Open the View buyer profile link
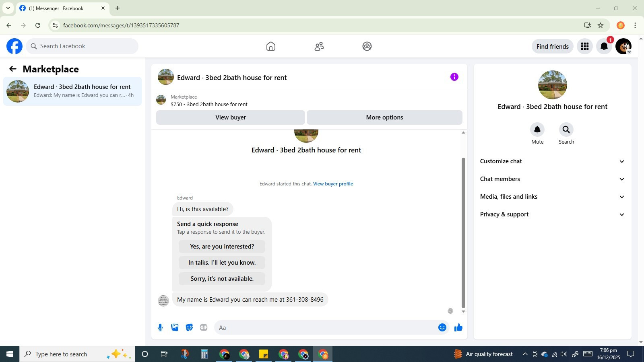Viewport: 644px width, 362px height. click(333, 184)
